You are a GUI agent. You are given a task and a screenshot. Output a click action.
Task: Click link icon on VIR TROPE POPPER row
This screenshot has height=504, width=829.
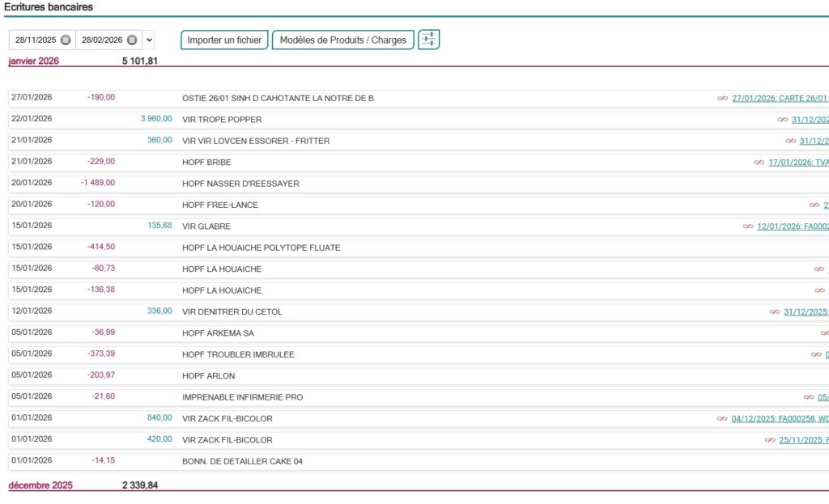coord(782,120)
